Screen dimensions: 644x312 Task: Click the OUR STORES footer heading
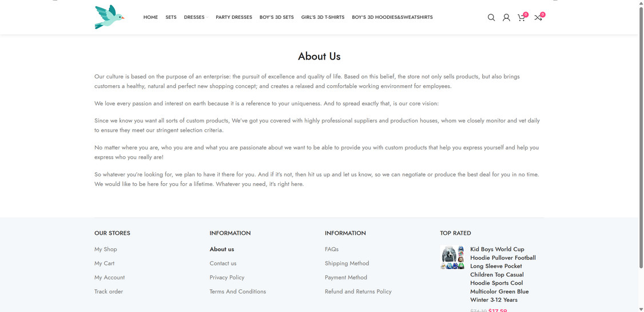pyautogui.click(x=112, y=233)
